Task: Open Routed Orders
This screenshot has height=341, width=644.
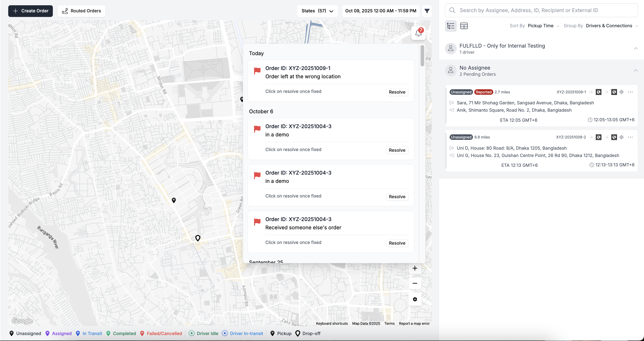Action: (81, 11)
